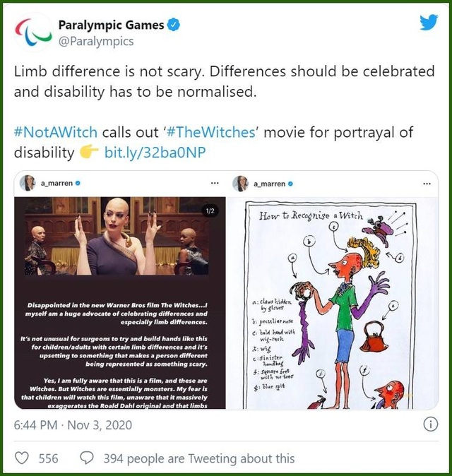The height and width of the screenshot is (476, 452).
Task: Open the @Paralympics handle
Action: (x=96, y=41)
